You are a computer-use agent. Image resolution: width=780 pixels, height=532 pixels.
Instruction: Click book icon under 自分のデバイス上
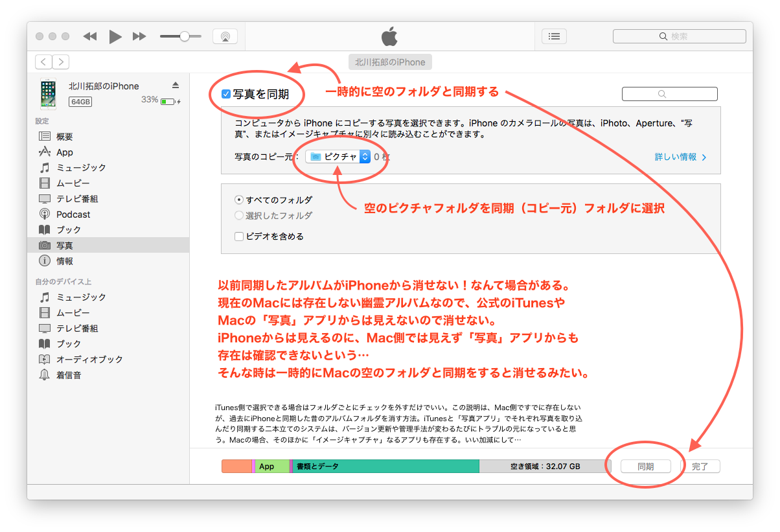(45, 344)
